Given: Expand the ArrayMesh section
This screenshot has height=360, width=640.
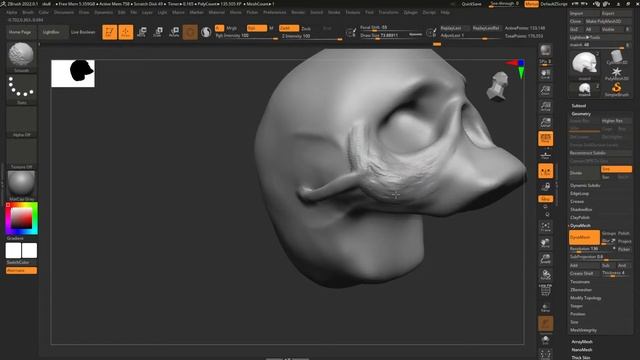Looking at the screenshot, I should [x=582, y=342].
